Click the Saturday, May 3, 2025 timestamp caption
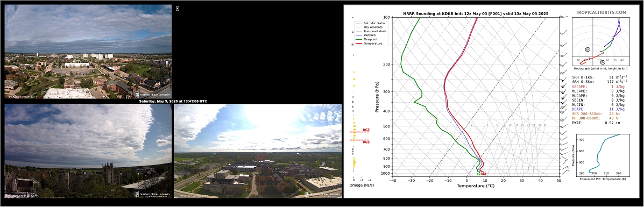The image size is (644, 207). click(173, 101)
